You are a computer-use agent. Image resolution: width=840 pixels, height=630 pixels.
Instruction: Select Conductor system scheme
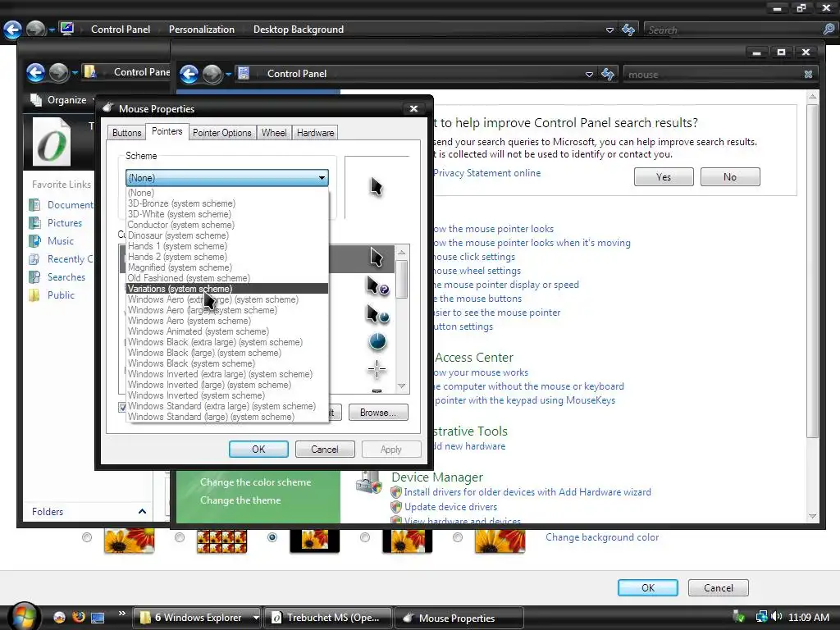pos(227,225)
